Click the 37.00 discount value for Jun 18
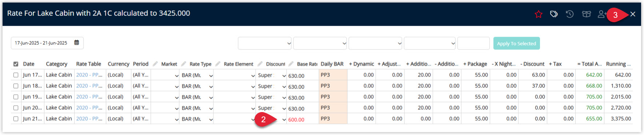This screenshot has width=644, height=135. (539, 86)
